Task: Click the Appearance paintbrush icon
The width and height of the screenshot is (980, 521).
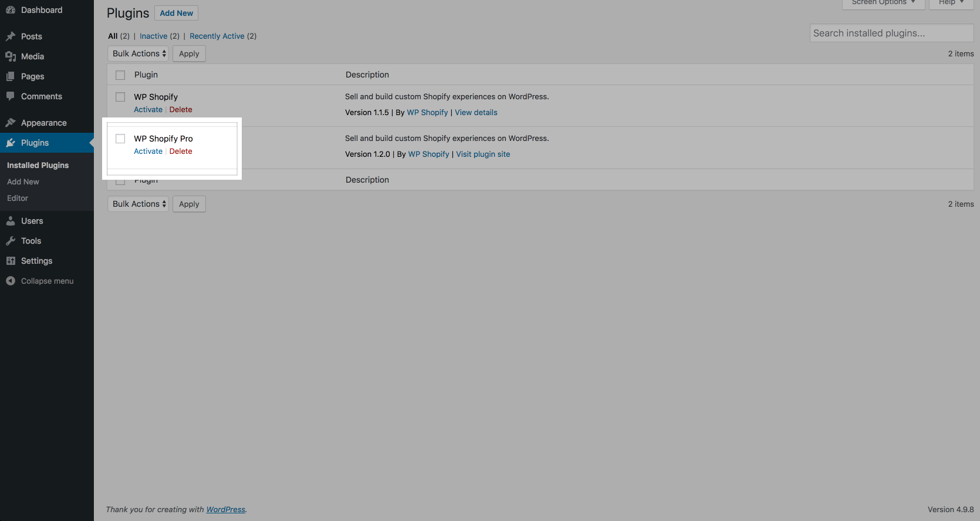Action: pyautogui.click(x=11, y=123)
